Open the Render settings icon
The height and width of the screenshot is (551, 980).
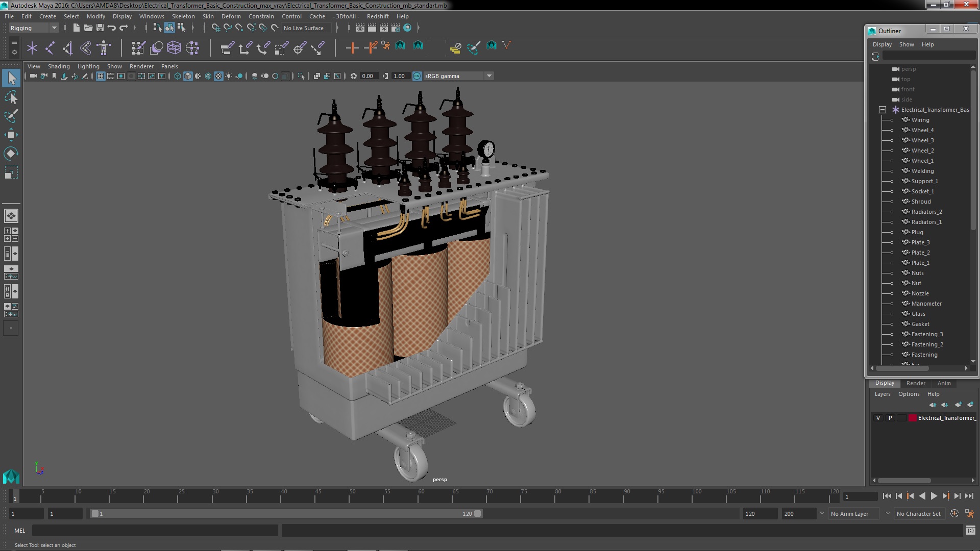pyautogui.click(x=396, y=28)
